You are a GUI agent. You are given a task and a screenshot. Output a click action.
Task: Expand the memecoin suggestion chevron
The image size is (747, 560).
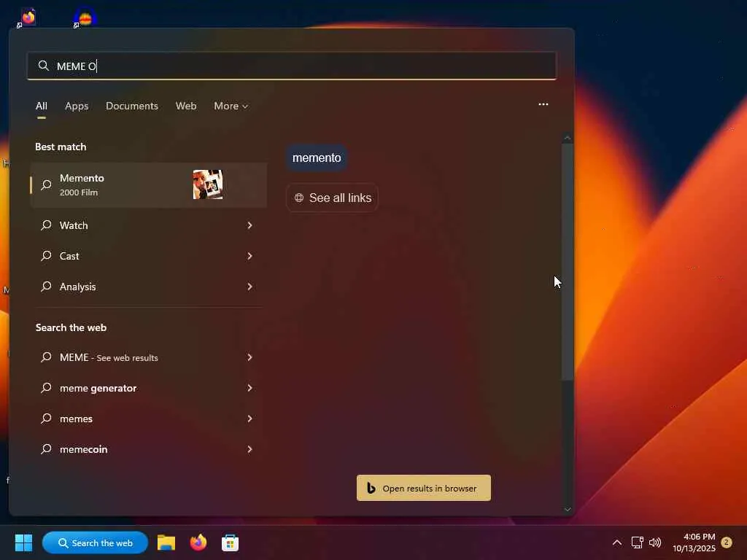point(249,449)
